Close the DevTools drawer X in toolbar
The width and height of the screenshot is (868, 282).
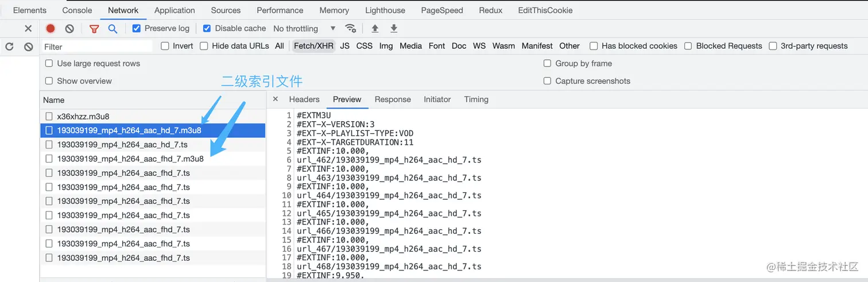click(x=28, y=28)
